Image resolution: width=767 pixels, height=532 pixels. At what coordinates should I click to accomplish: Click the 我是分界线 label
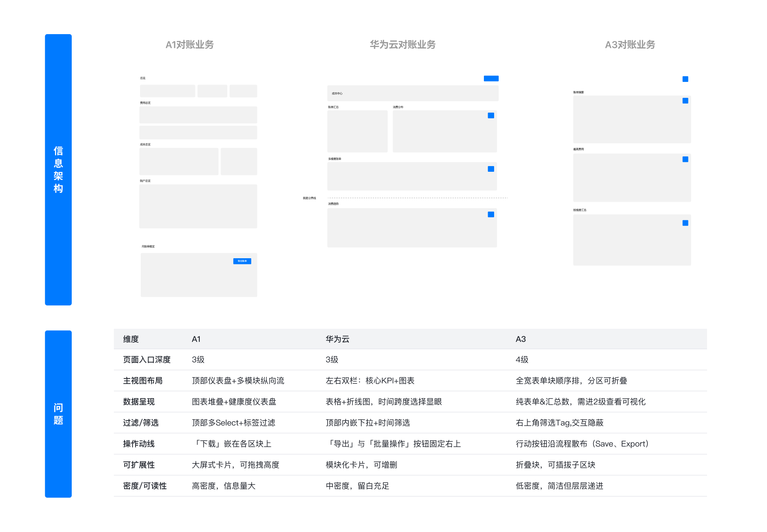coord(309,198)
